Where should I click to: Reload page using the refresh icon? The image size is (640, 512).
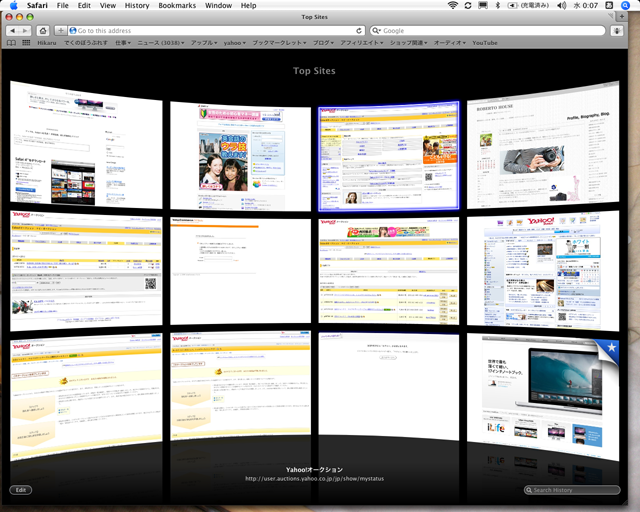(x=359, y=31)
